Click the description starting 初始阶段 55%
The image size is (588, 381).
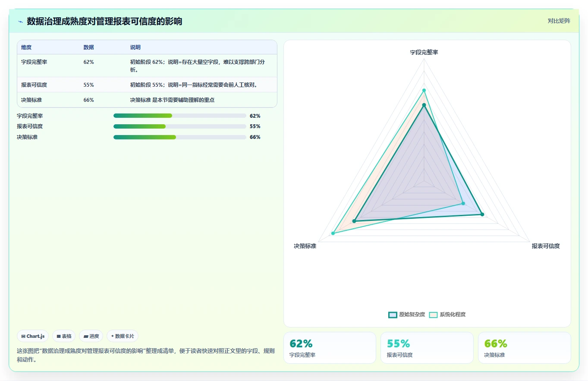tap(194, 85)
